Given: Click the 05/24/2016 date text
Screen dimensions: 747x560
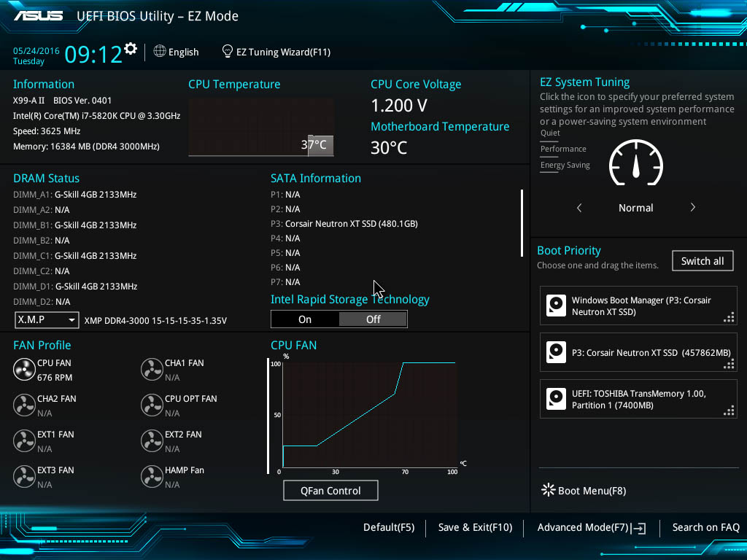Looking at the screenshot, I should [36, 51].
